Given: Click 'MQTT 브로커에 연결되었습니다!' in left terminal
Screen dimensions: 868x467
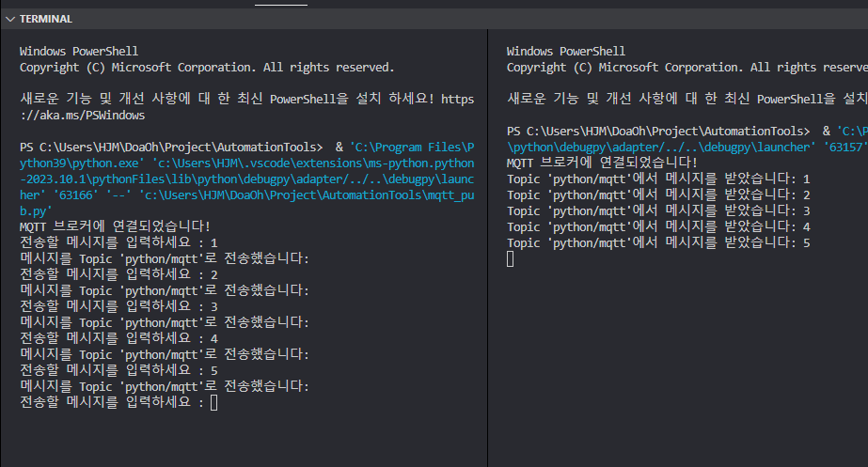Looking at the screenshot, I should [115, 226].
